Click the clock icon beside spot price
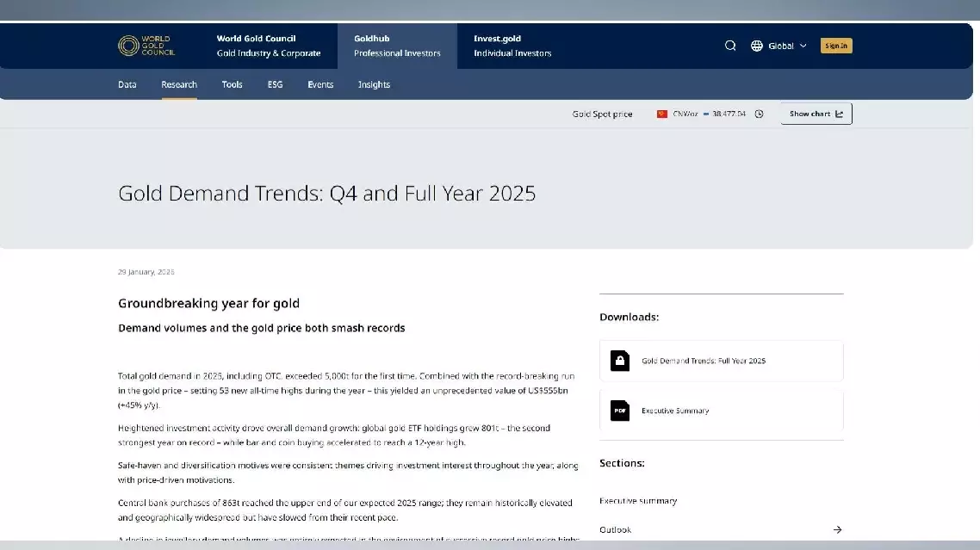Image resolution: width=980 pixels, height=550 pixels. click(x=759, y=114)
